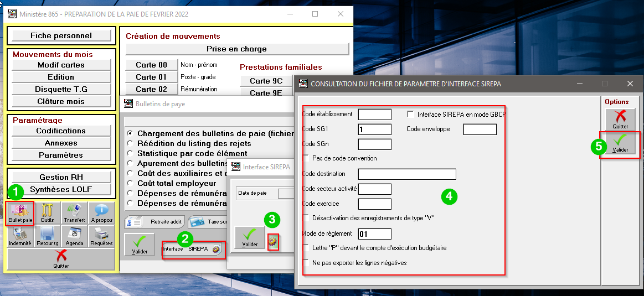The image size is (644, 296).
Task: Click the Retour tg floppy icon
Action: [x=48, y=236]
